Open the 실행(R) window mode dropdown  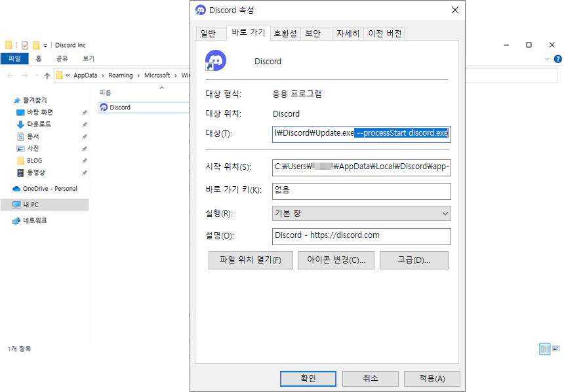[x=361, y=213]
